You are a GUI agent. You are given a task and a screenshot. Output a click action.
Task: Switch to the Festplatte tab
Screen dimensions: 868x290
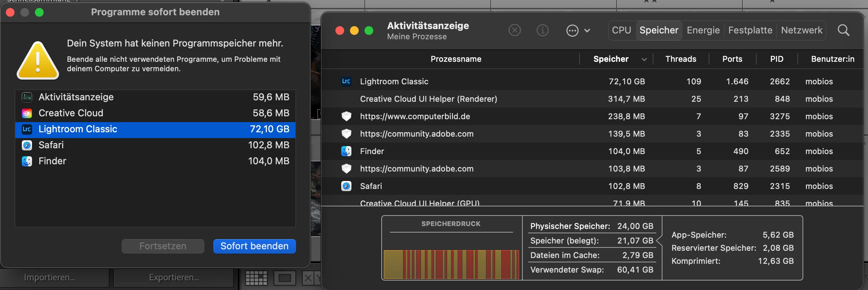coord(750,30)
